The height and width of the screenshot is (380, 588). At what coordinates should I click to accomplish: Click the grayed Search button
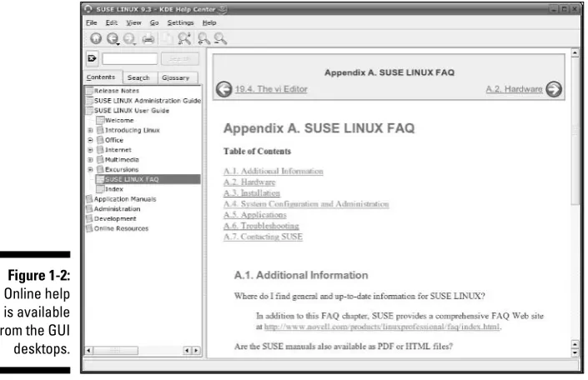click(179, 59)
